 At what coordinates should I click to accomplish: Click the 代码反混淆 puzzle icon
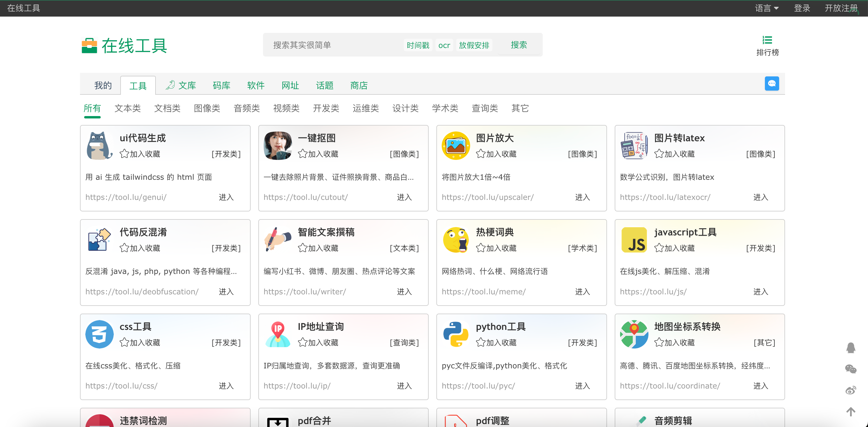[x=100, y=240]
